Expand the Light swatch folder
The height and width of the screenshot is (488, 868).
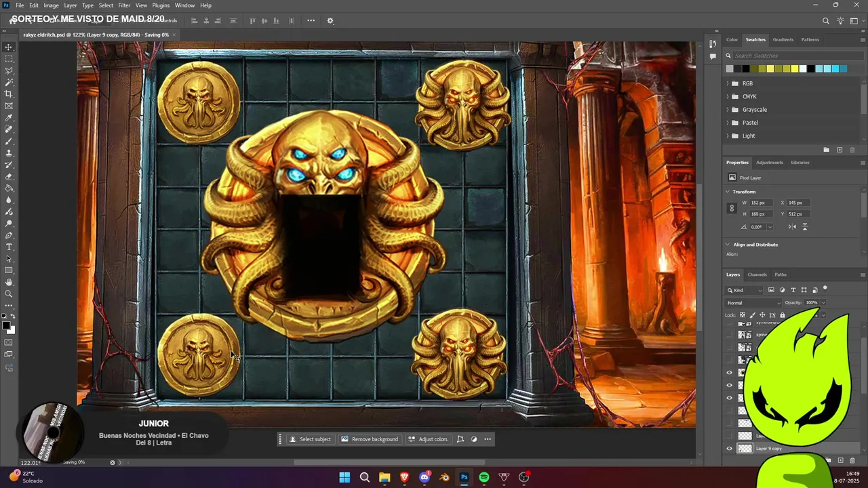coord(728,136)
